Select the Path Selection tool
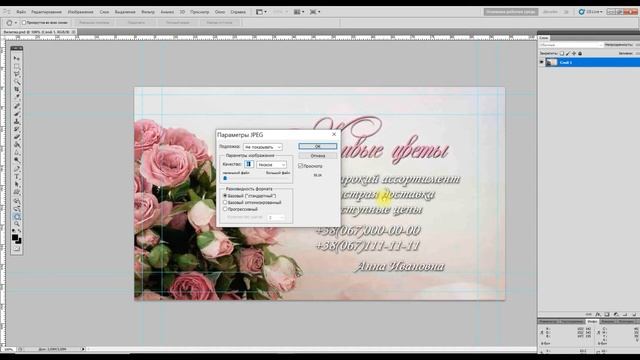 point(17,184)
